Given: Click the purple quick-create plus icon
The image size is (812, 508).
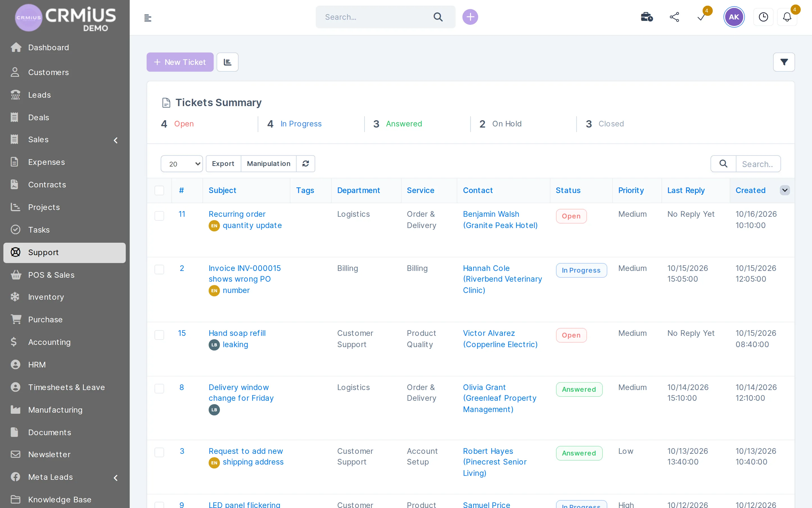Looking at the screenshot, I should click(x=470, y=17).
